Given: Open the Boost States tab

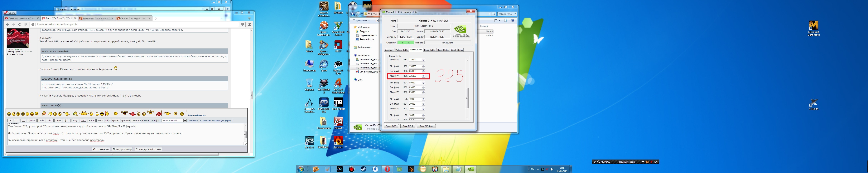Looking at the screenshot, I should pyautogui.click(x=443, y=50).
